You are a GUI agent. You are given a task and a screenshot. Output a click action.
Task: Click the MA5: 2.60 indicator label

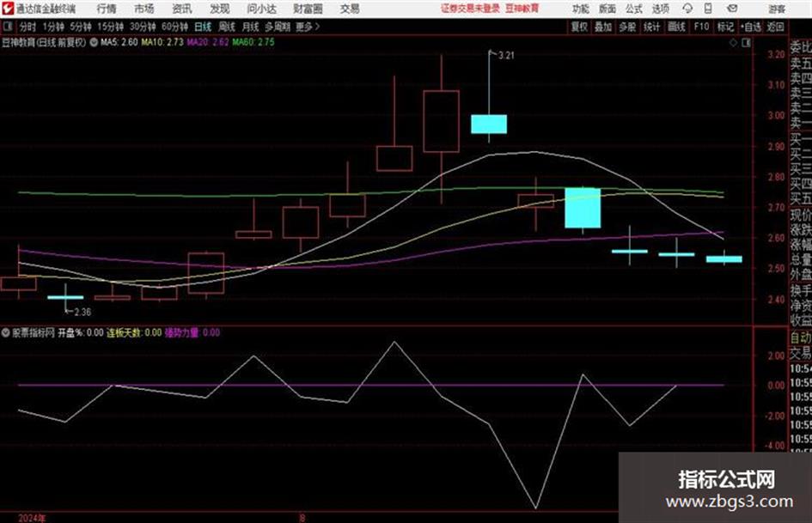coord(119,42)
